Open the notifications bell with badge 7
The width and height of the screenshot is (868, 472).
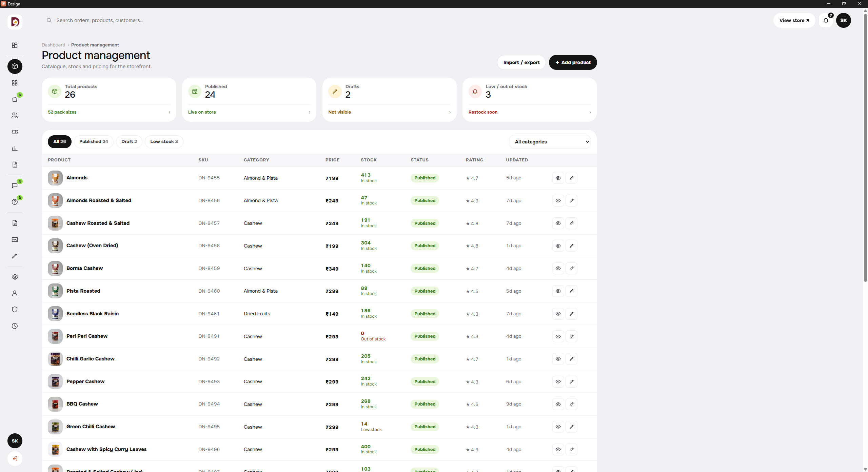pyautogui.click(x=826, y=20)
